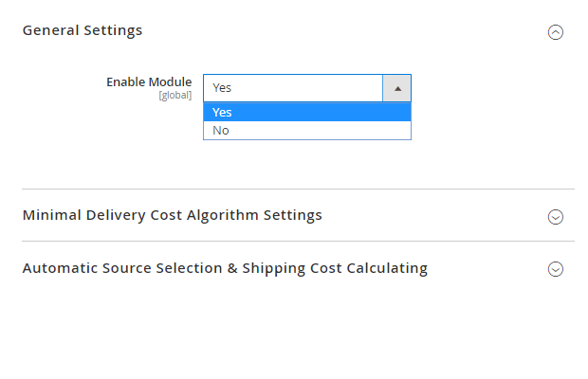Expand Automatic Source Selection & Shipping Cost Calculating heading
This screenshot has height=379, width=588.
pos(225,268)
